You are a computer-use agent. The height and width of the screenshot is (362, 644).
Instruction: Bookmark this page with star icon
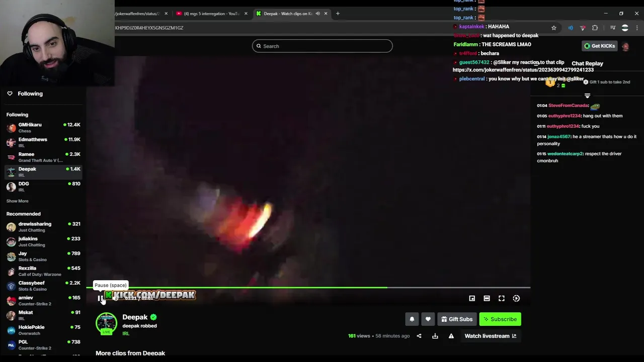click(x=554, y=28)
